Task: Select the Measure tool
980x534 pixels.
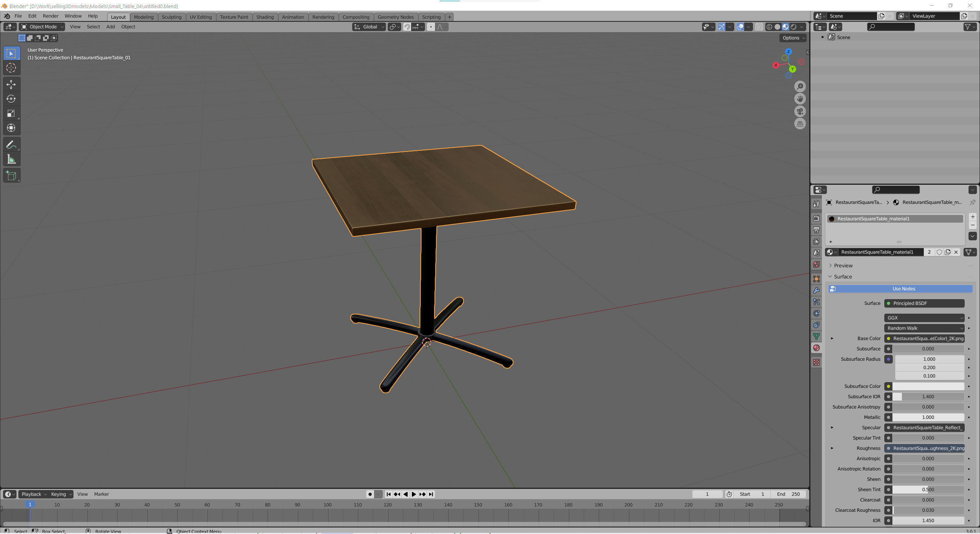Action: tap(11, 159)
